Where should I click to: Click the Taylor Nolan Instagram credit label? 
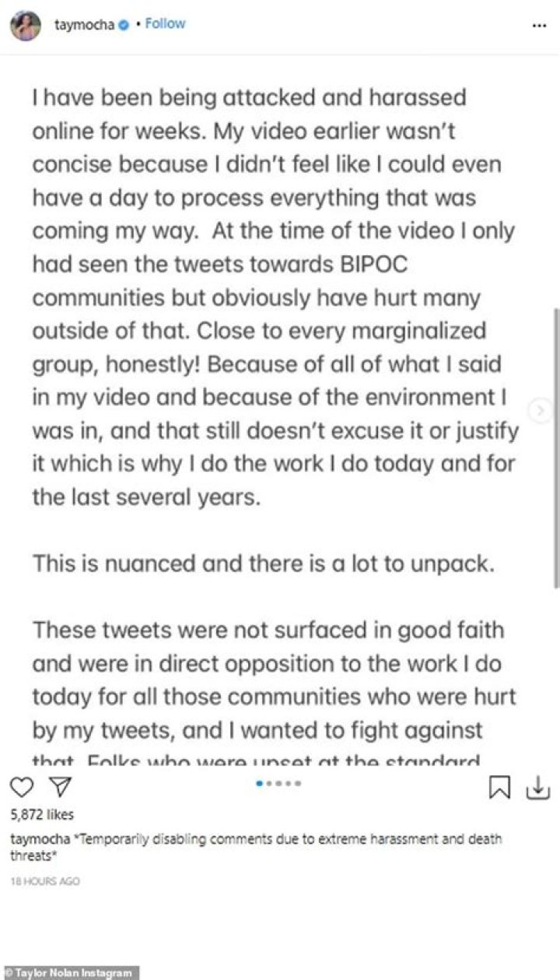[x=69, y=972]
